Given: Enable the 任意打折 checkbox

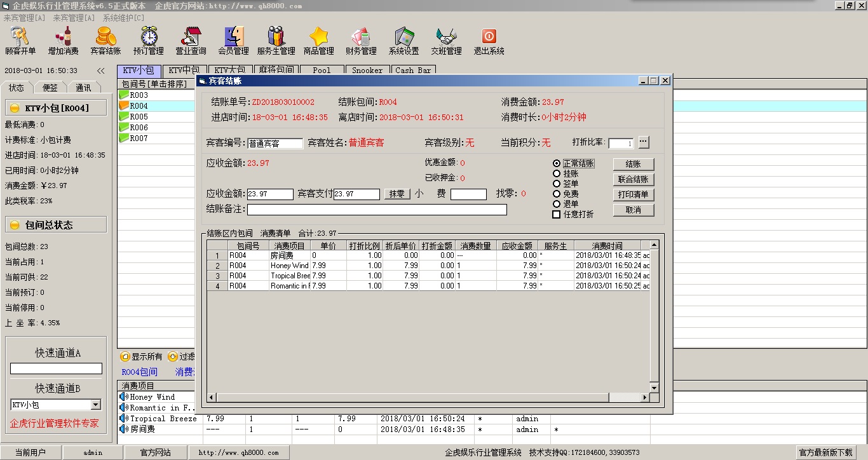Looking at the screenshot, I should point(557,214).
